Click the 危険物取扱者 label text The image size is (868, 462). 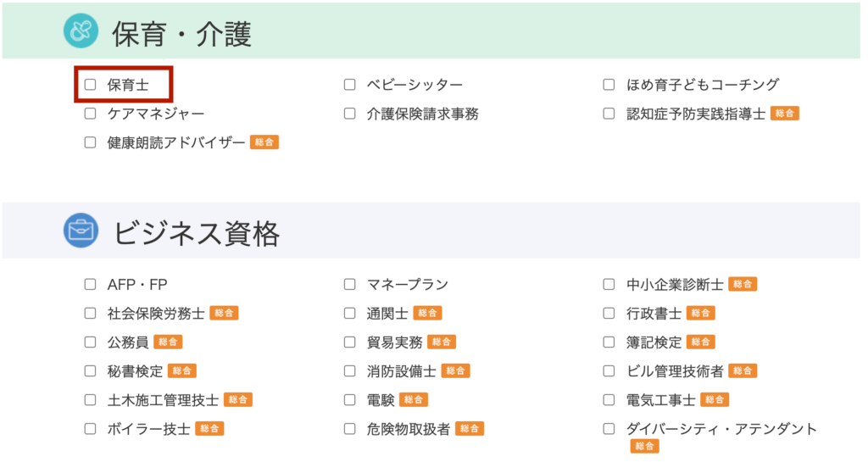click(409, 429)
